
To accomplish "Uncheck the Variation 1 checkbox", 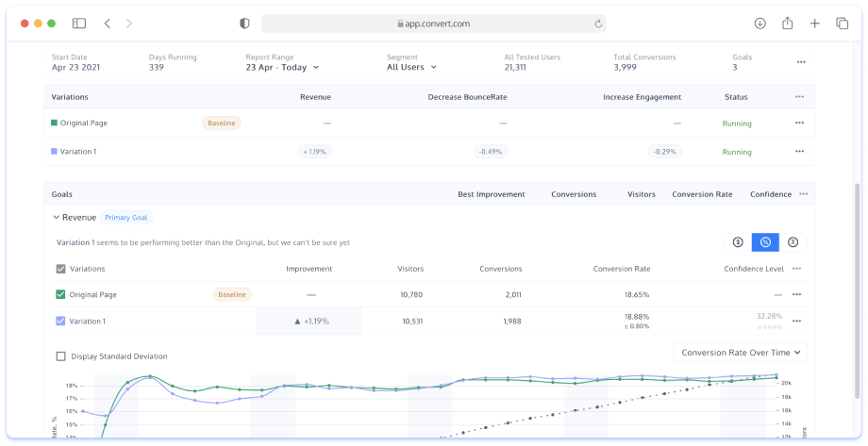I will click(61, 321).
